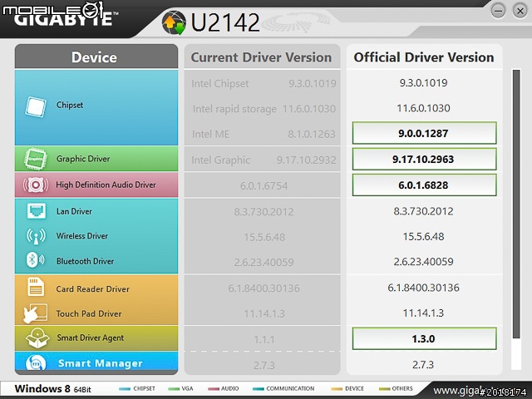The height and width of the screenshot is (399, 532).
Task: Minimize the driver update window
Action: tap(498, 11)
